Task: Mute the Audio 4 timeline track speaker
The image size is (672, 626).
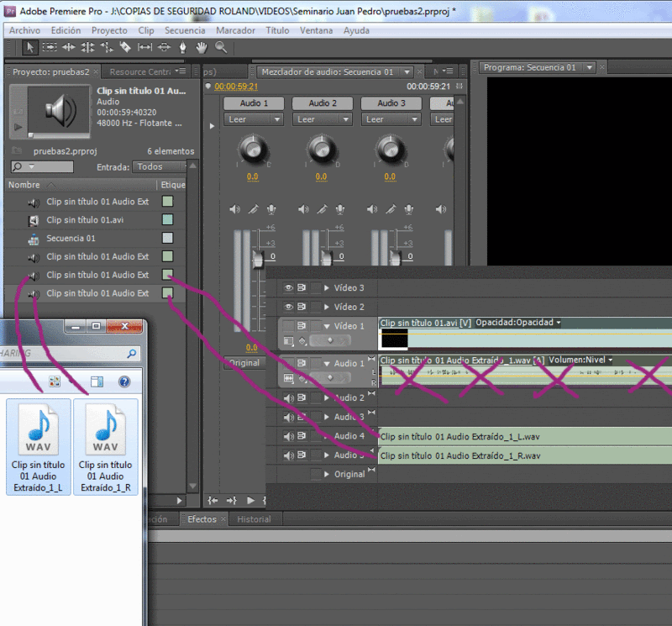Action: coord(288,436)
